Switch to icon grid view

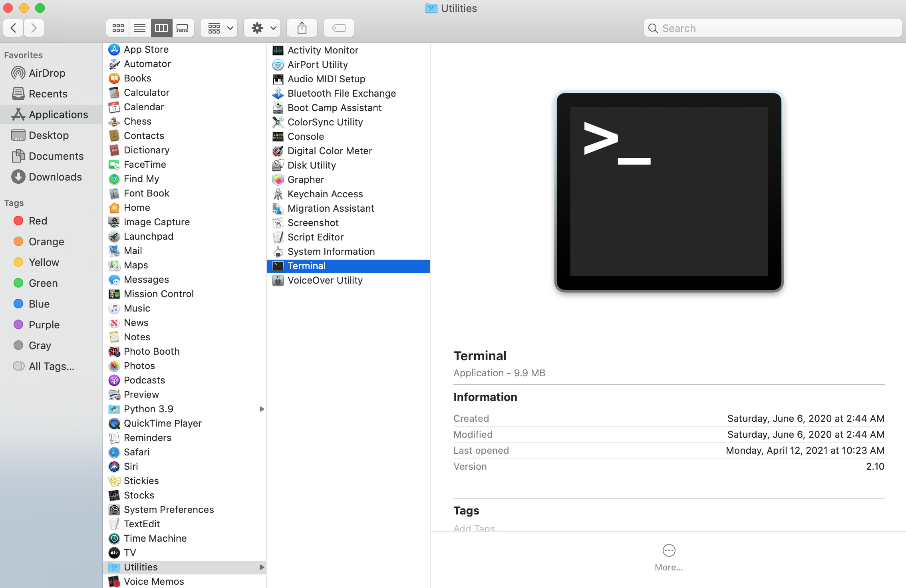pyautogui.click(x=117, y=28)
